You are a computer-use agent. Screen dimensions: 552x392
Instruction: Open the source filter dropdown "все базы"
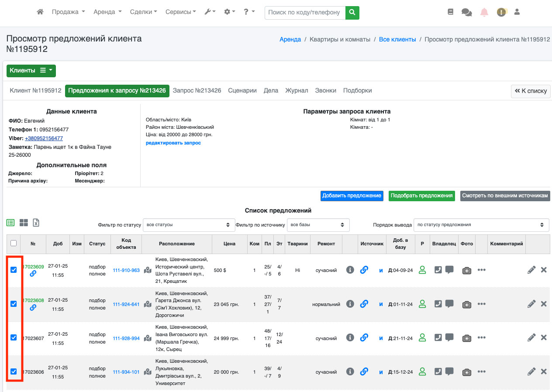[x=318, y=225]
